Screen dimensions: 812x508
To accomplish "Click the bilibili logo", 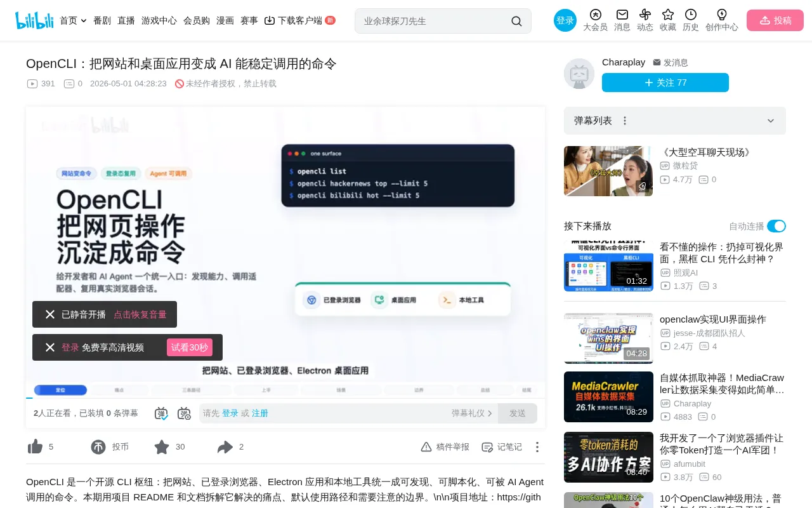I will pos(34,20).
